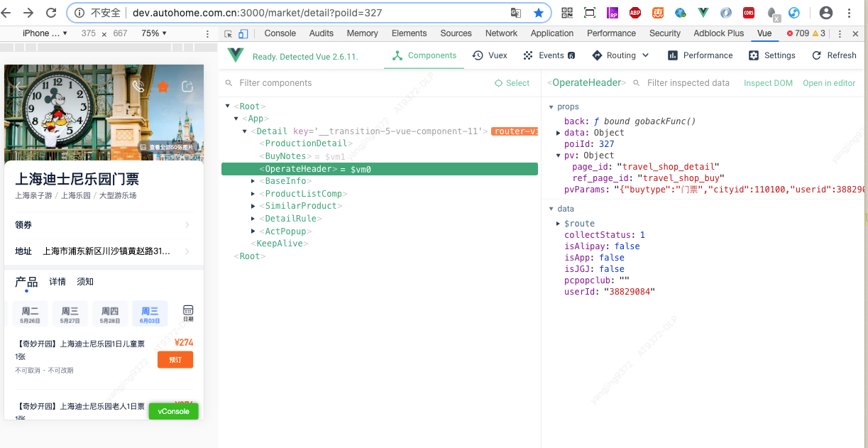The height and width of the screenshot is (448, 868).
Task: Click the share icon on product page
Action: click(187, 86)
